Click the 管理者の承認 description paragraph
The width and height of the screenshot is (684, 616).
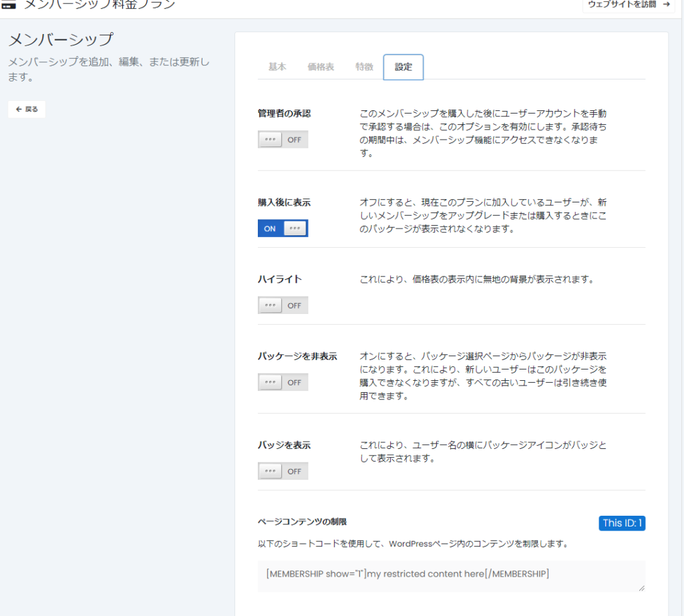coord(483,133)
